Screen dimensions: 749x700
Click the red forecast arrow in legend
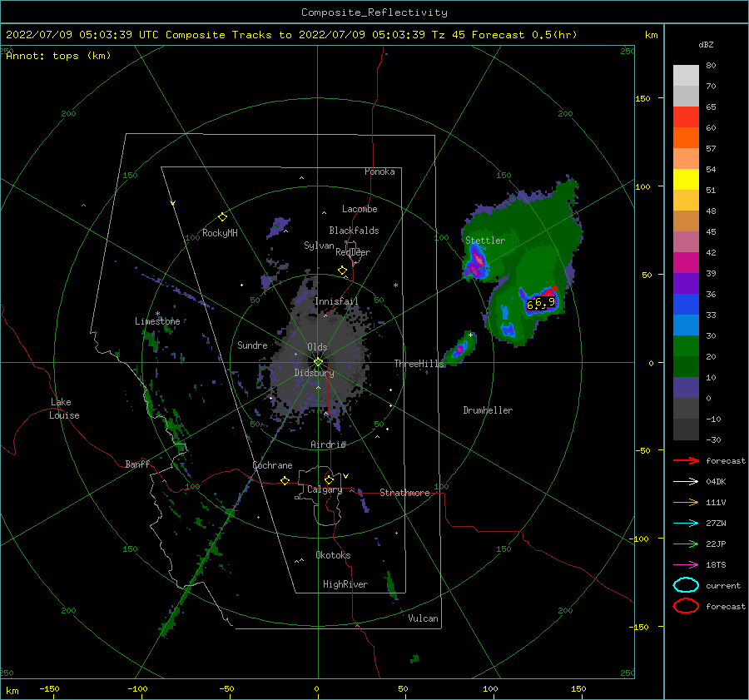[x=686, y=460]
